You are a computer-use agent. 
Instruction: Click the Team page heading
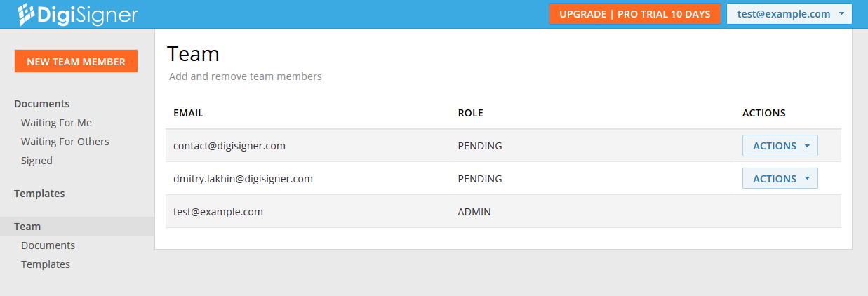[193, 54]
